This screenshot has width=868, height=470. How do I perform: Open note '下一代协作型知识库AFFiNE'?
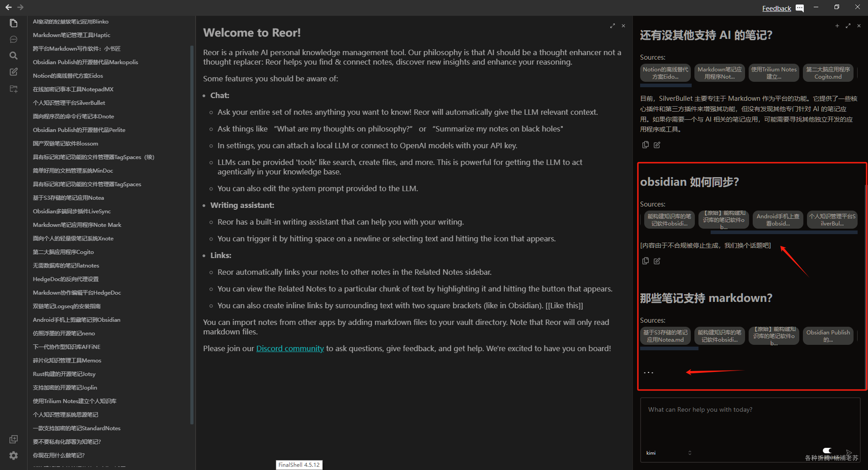(66, 347)
